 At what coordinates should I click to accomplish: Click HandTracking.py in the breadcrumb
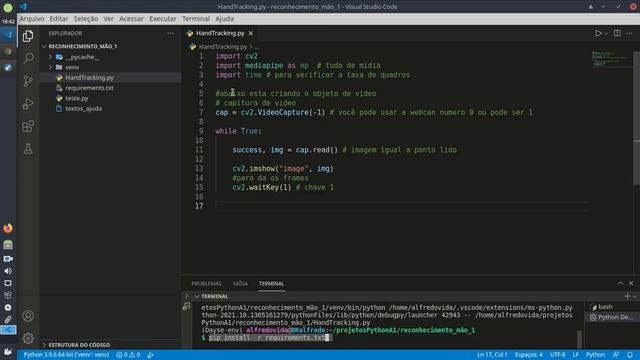pyautogui.click(x=223, y=47)
